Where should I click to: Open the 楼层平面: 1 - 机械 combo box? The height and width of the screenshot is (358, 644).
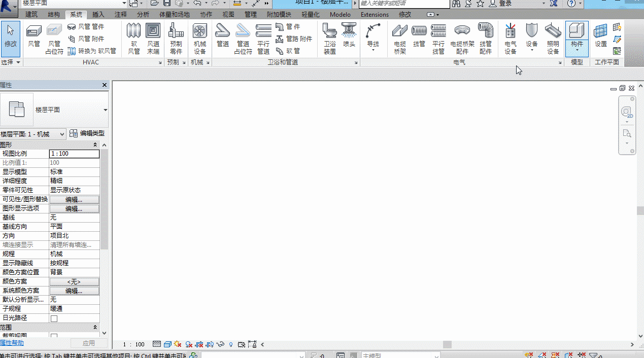tap(33, 134)
